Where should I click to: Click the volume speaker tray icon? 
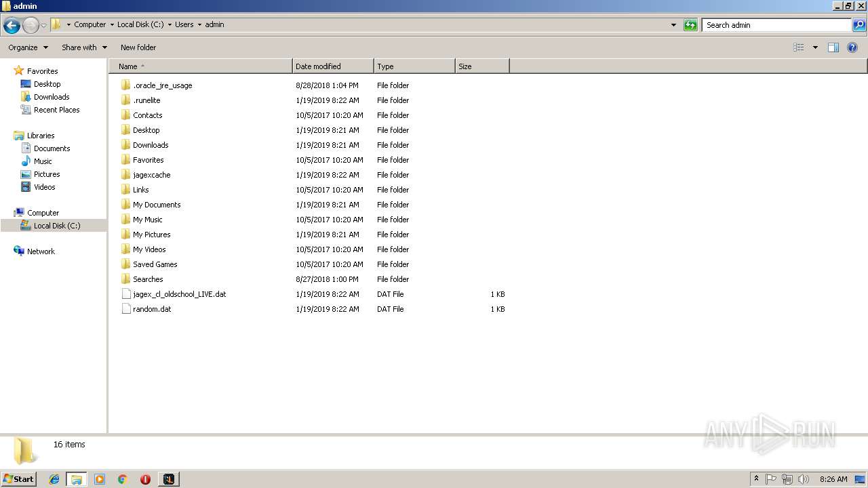click(804, 479)
